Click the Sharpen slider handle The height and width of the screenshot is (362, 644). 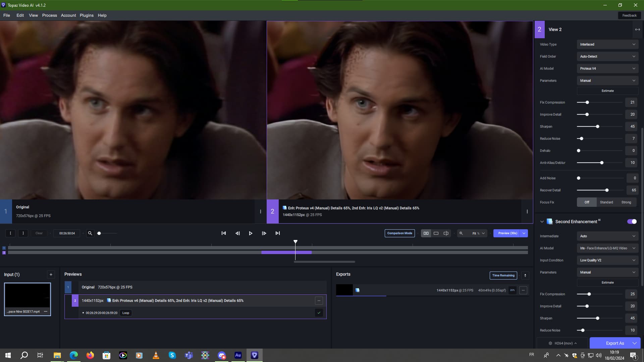(x=597, y=127)
